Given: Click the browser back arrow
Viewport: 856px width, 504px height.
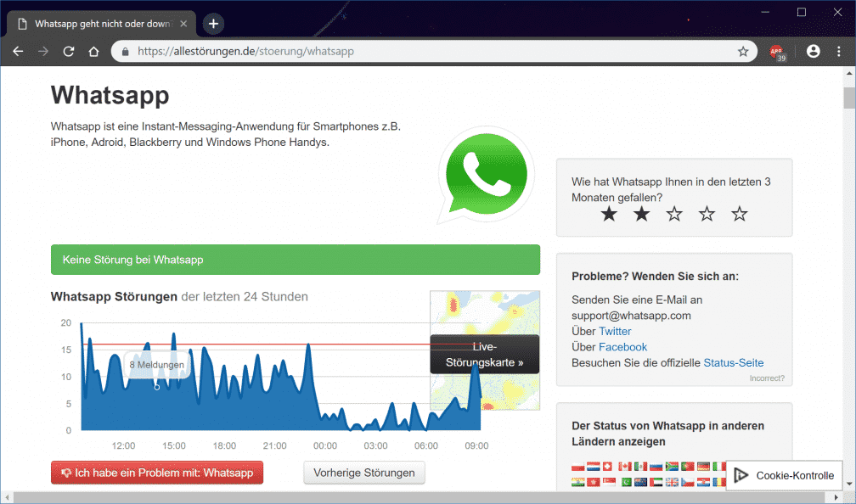Looking at the screenshot, I should 18,52.
